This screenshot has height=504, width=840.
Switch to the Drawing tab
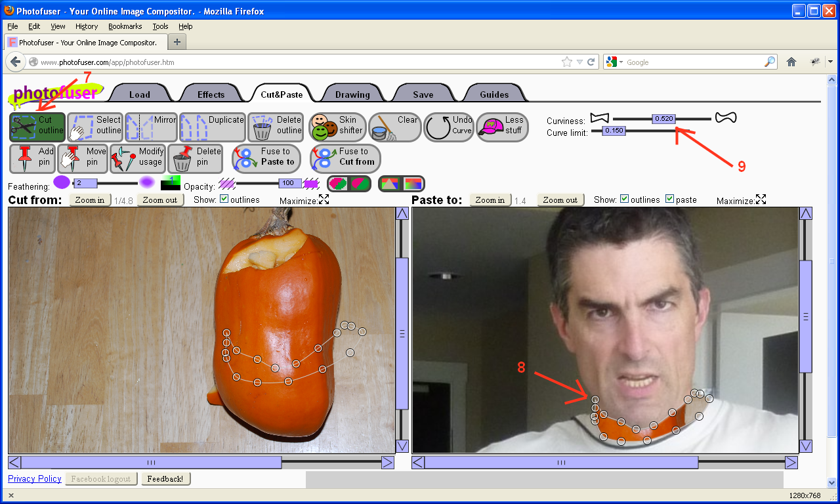click(352, 94)
